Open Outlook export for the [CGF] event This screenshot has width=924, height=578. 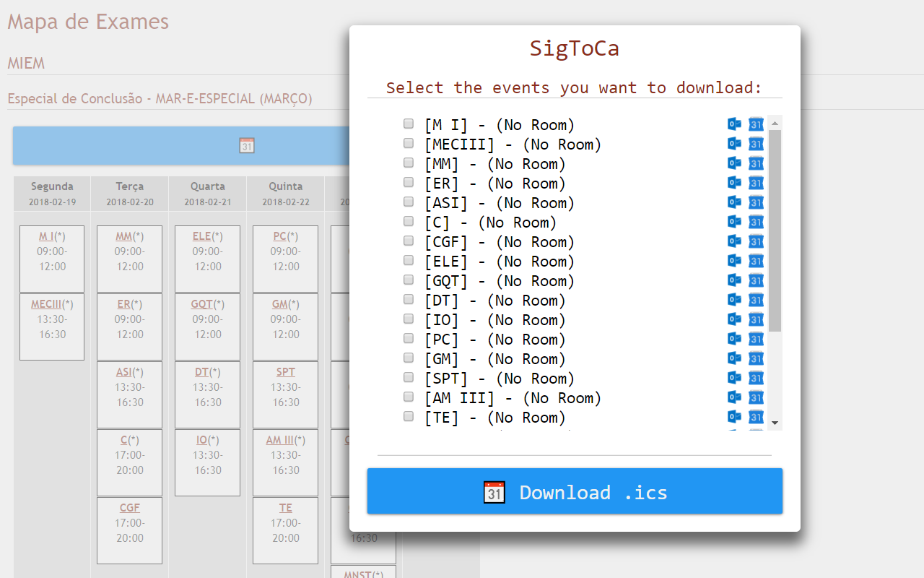click(734, 241)
